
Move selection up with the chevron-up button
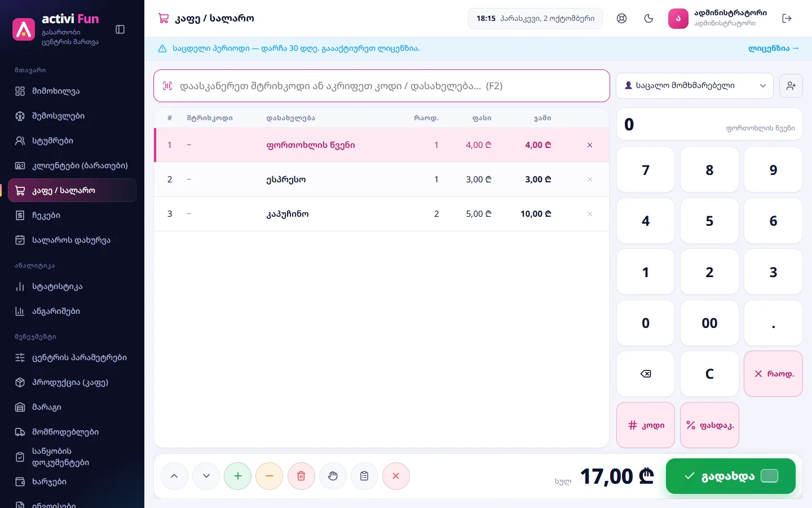click(x=174, y=476)
